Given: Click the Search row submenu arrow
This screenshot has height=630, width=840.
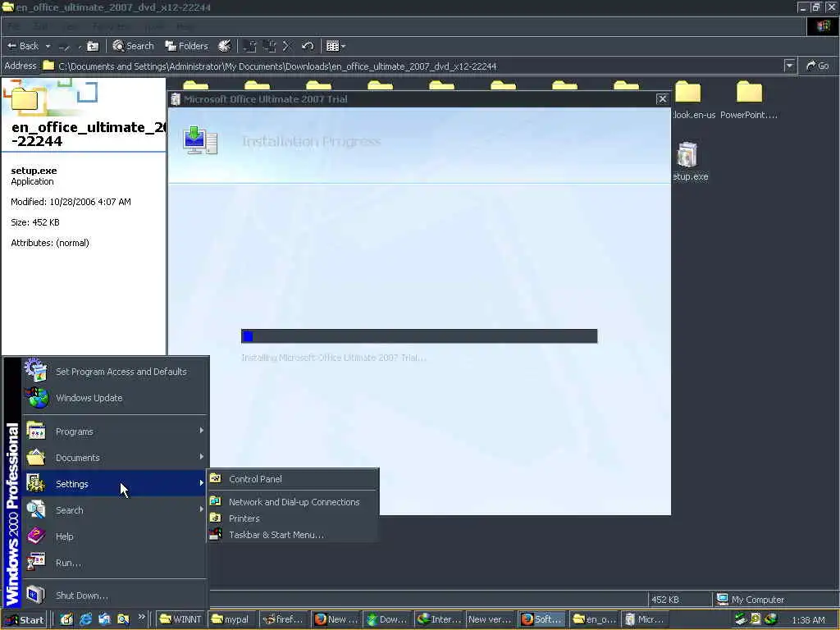Looking at the screenshot, I should click(202, 509).
